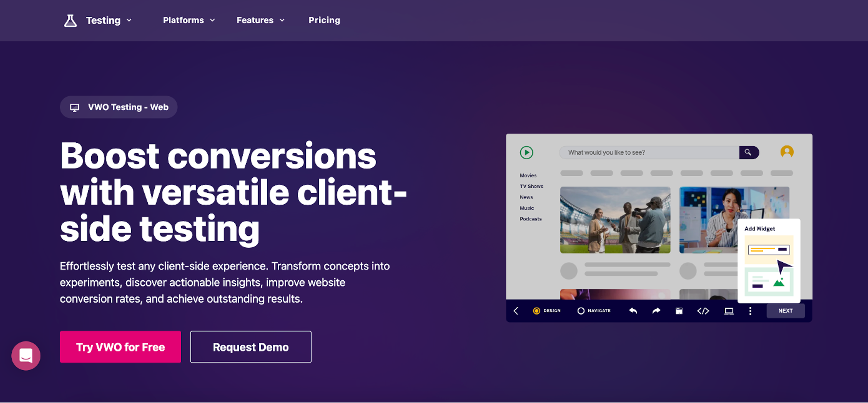This screenshot has height=403, width=868.
Task: Select the DESIGN mode radio button
Action: [536, 311]
